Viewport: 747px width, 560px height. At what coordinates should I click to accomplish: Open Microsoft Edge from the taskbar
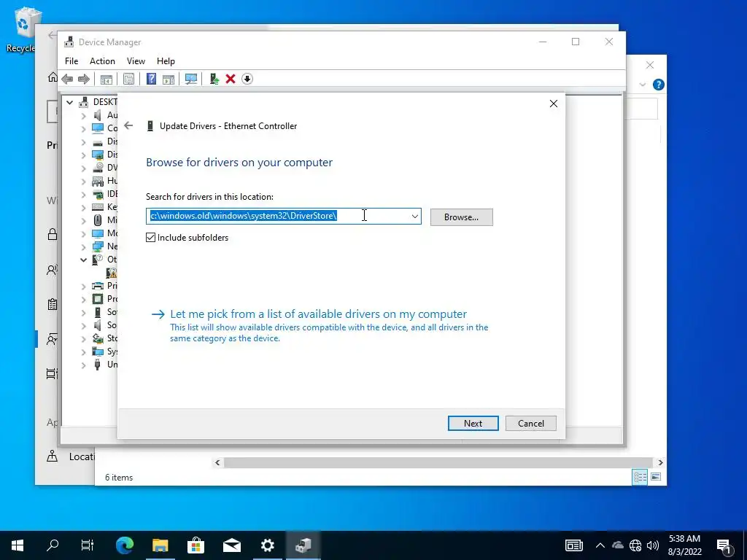125,545
